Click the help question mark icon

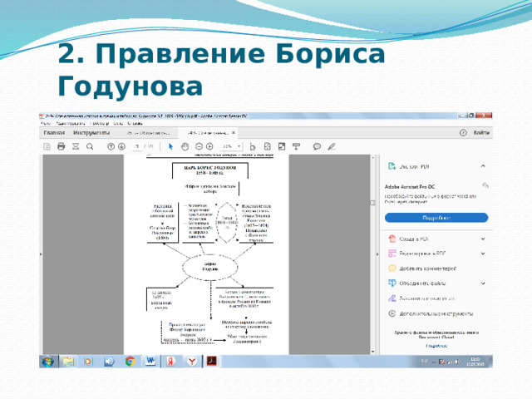pos(463,133)
